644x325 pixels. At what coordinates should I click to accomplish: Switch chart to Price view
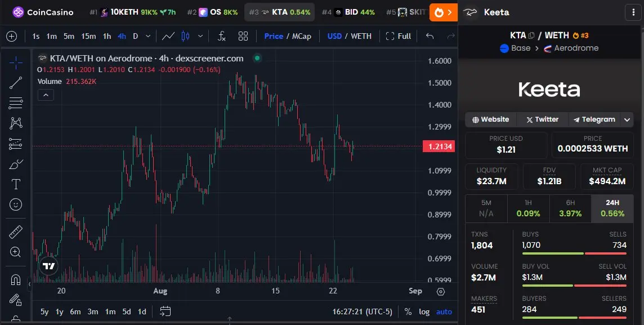point(274,36)
